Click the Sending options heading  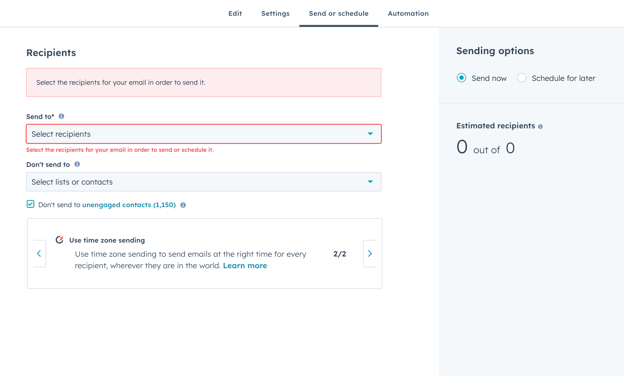tap(495, 51)
